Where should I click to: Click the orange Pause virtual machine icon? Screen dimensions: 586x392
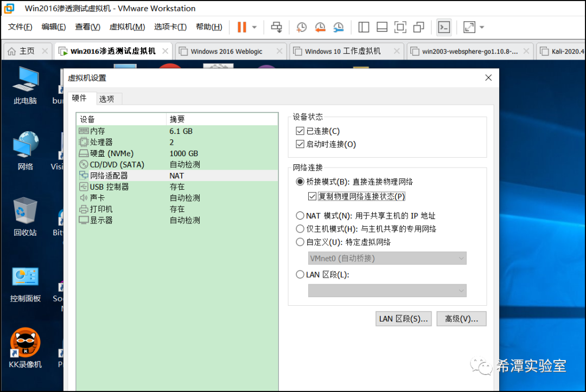[x=242, y=27]
